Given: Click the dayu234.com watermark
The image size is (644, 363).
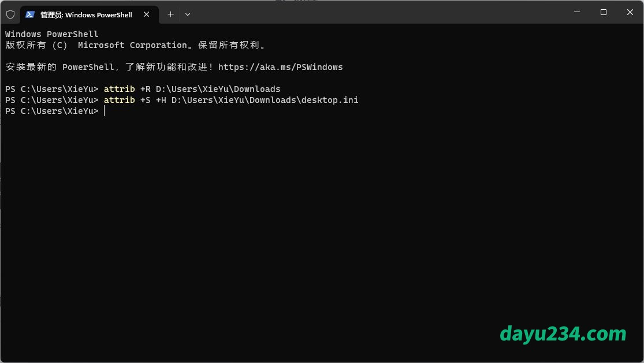Looking at the screenshot, I should [563, 334].
